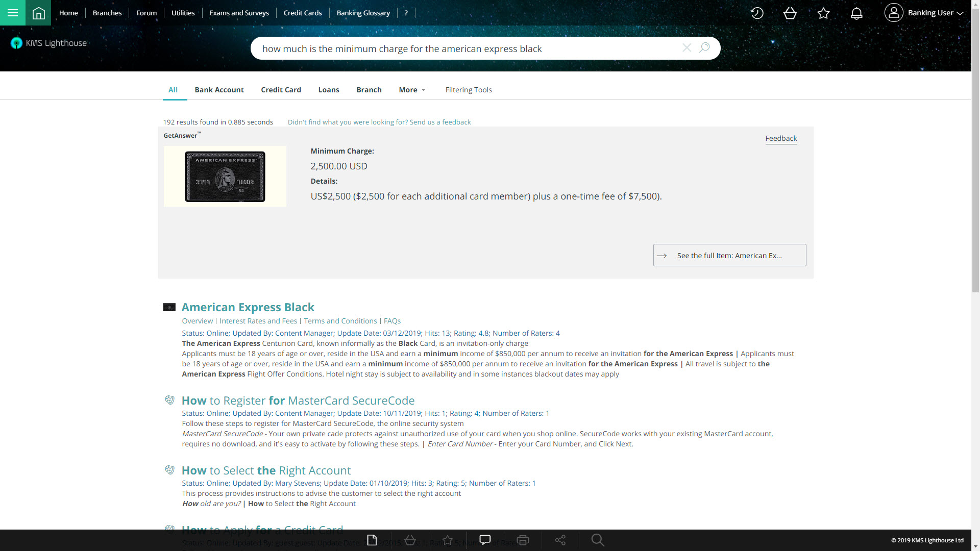Switch to the Credit Card tab
The image size is (980, 551).
(281, 90)
